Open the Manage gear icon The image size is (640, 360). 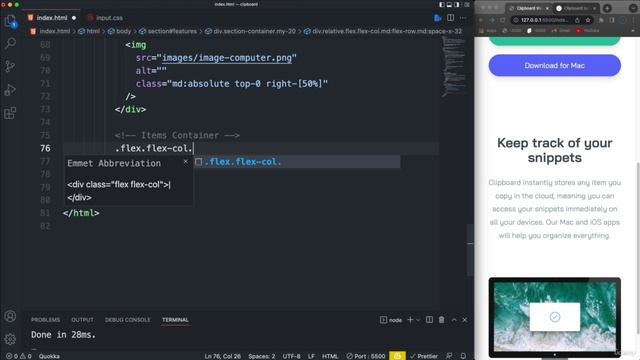tap(10, 339)
